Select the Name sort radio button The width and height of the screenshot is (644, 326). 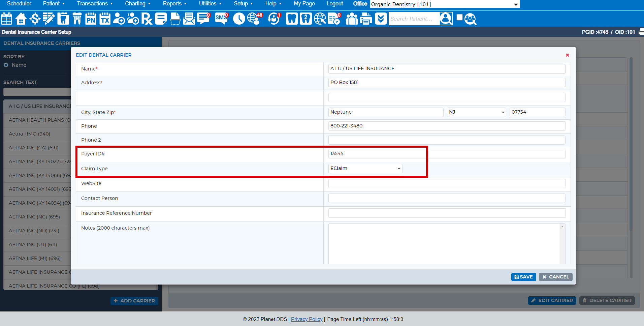6,65
